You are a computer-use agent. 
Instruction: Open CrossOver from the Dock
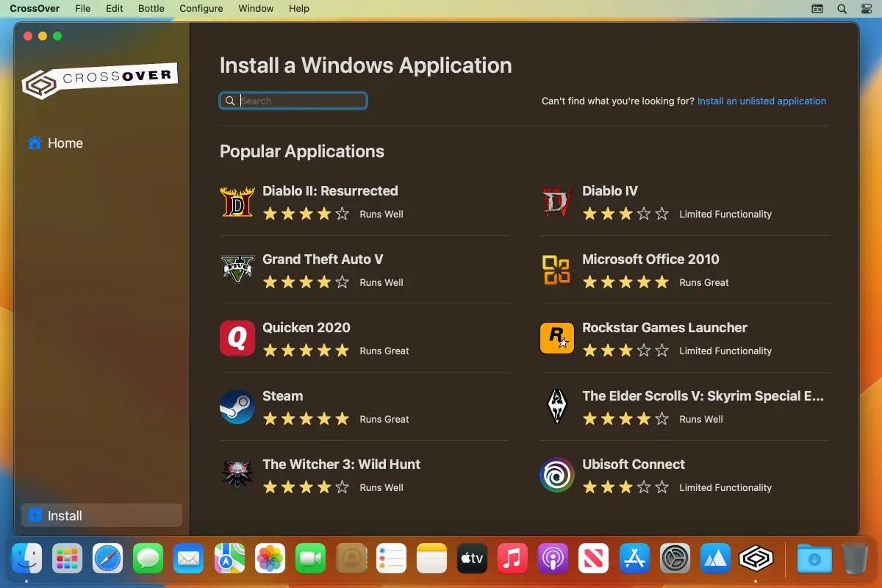pyautogui.click(x=756, y=559)
